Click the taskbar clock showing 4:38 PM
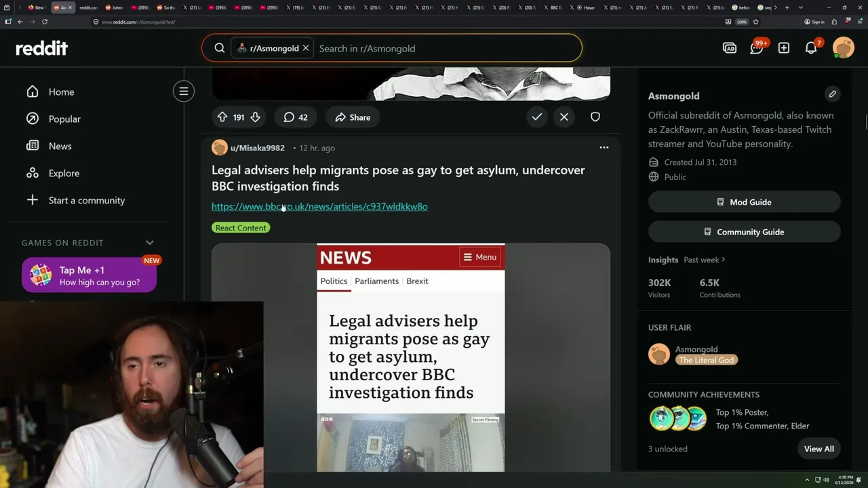The width and height of the screenshot is (868, 488). pos(845,479)
